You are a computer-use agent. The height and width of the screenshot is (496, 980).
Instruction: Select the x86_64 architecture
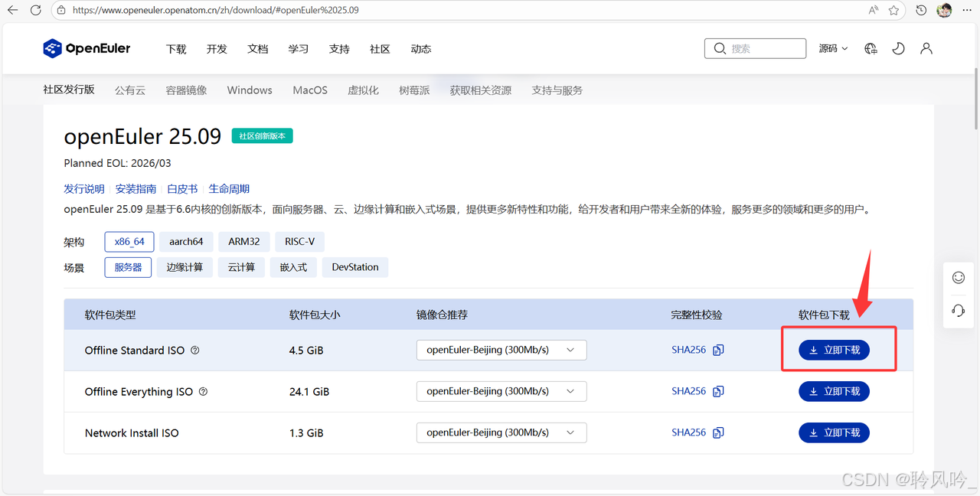[129, 241]
